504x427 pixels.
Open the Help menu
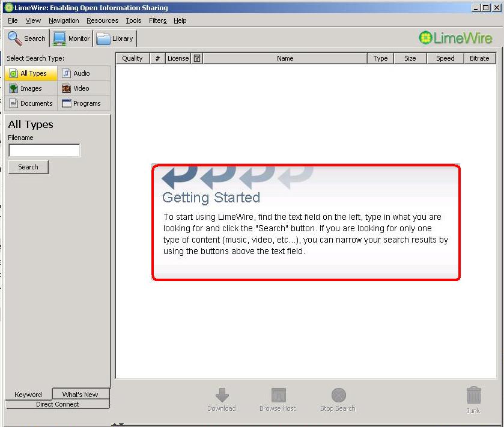click(180, 20)
